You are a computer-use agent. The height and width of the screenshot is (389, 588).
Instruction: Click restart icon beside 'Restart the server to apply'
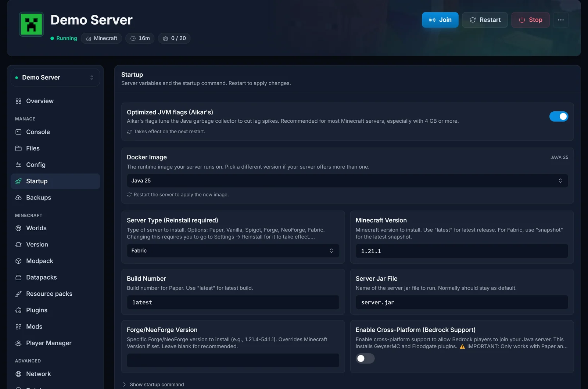click(x=129, y=195)
